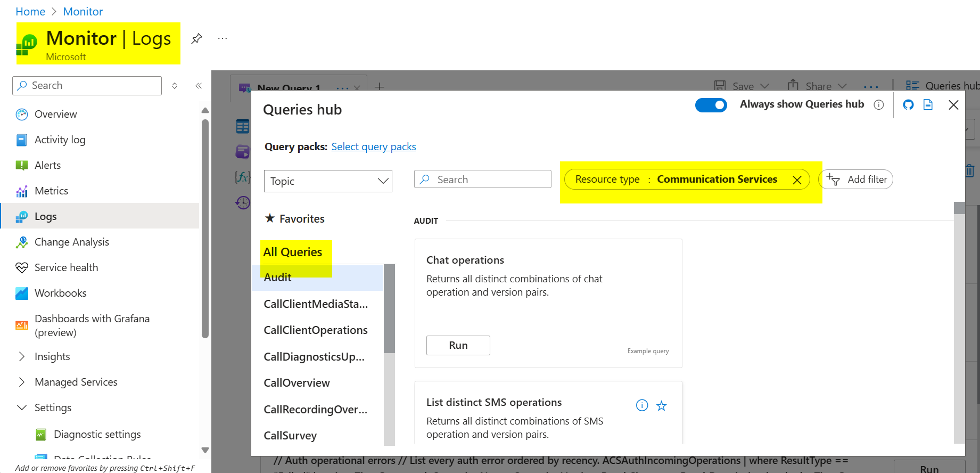
Task: Close the Queries hub dialog
Action: pos(953,105)
